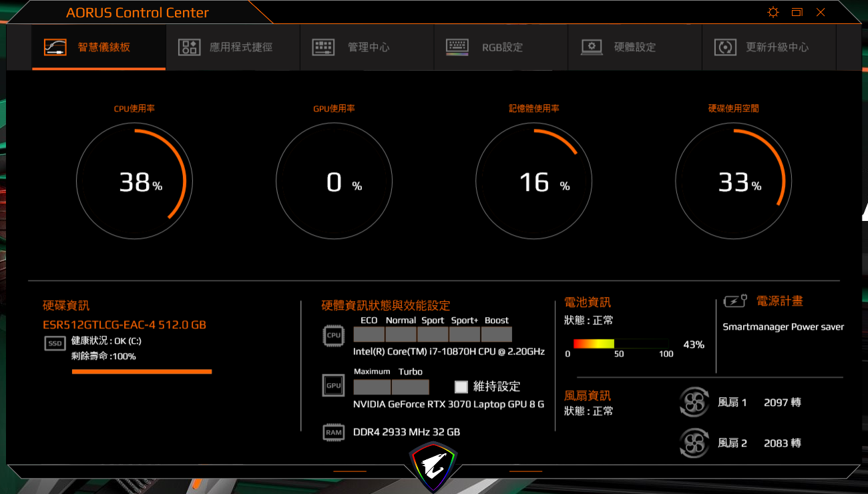The image size is (868, 494).
Task: Click the brightness sun icon in title bar
Action: tap(773, 12)
